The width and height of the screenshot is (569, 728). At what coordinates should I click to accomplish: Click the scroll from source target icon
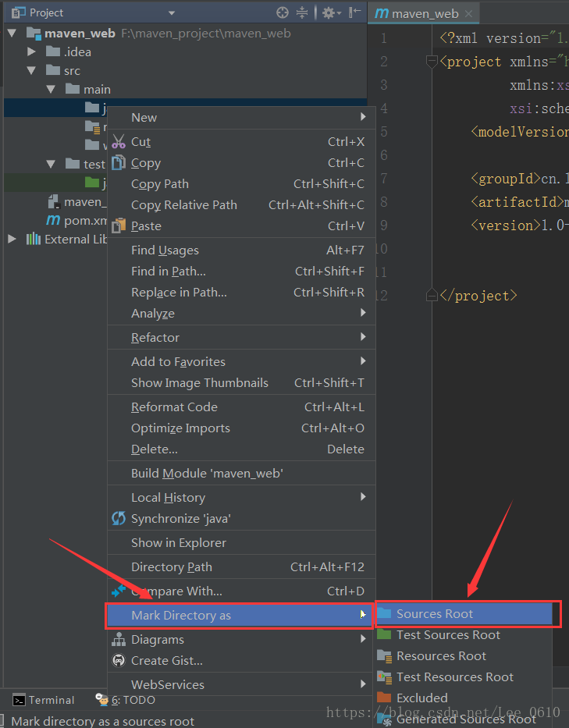(x=283, y=12)
